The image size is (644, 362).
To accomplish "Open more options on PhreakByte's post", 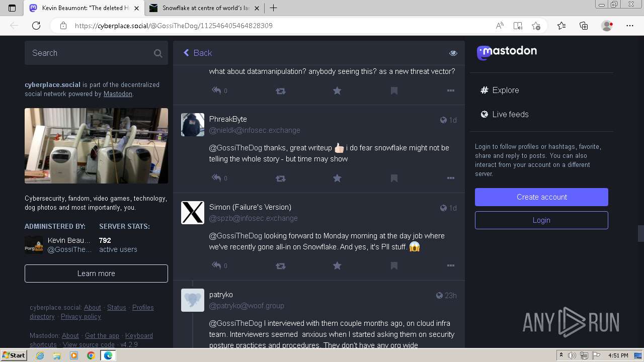I will (451, 178).
